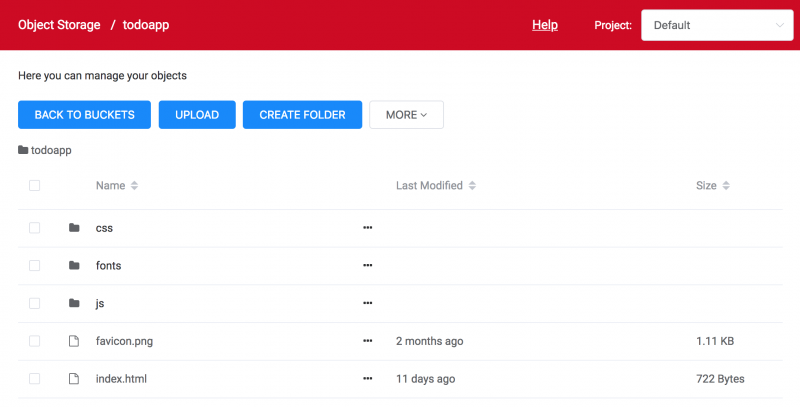Click the todoapp breadcrumb folder icon
Viewport: 800px width, 407px height.
(23, 150)
